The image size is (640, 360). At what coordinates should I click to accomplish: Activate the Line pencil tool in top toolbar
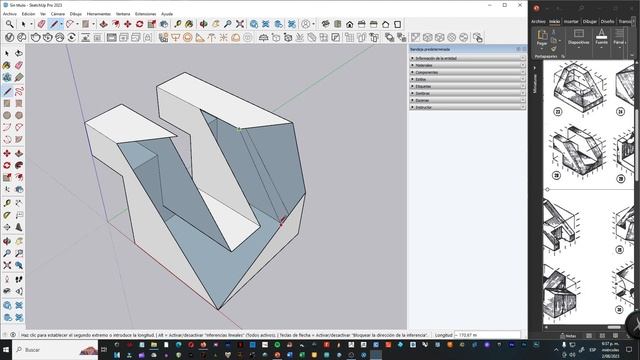(53, 24)
